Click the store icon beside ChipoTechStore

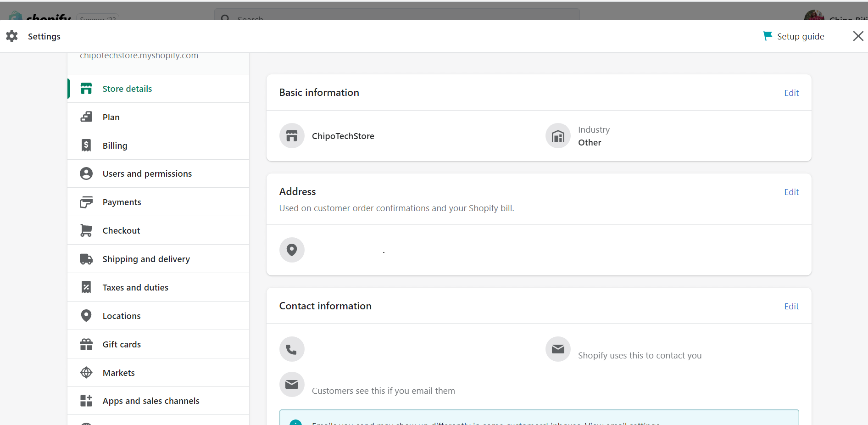point(292,136)
